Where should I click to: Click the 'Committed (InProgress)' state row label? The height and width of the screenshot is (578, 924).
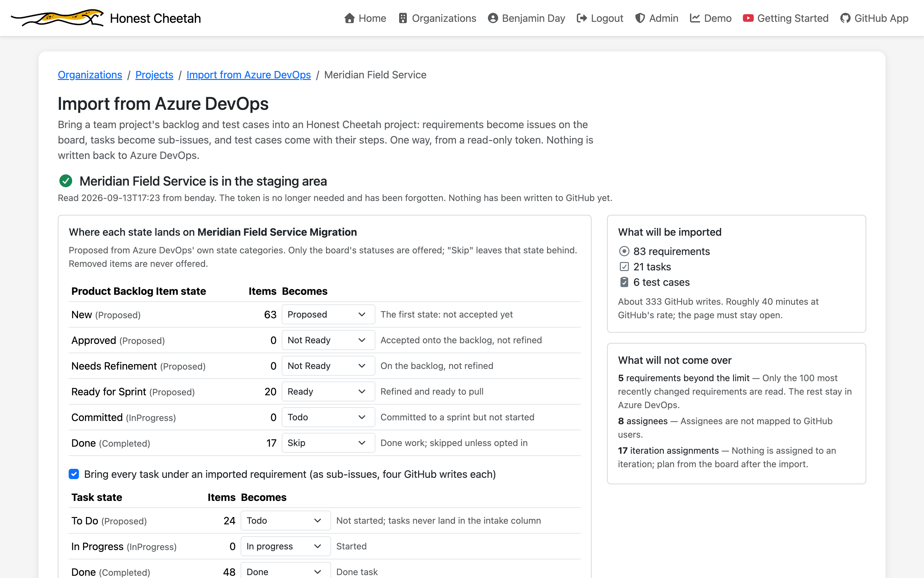point(124,417)
